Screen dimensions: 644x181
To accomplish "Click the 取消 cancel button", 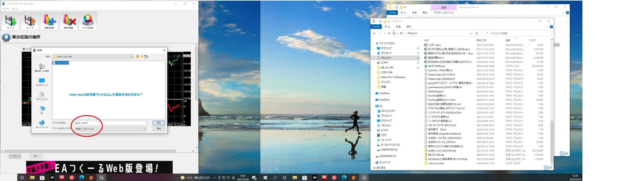I will point(159,129).
